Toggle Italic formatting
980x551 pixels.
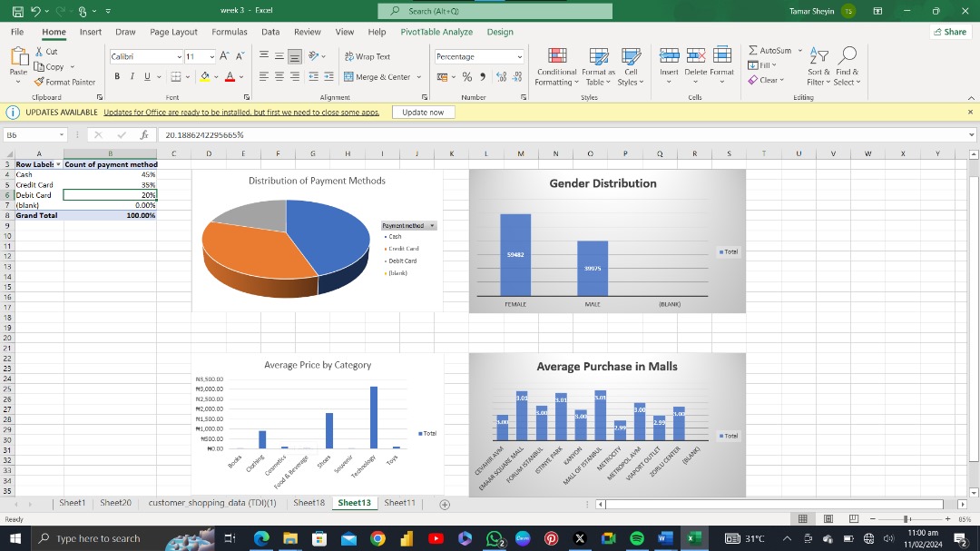pos(132,76)
